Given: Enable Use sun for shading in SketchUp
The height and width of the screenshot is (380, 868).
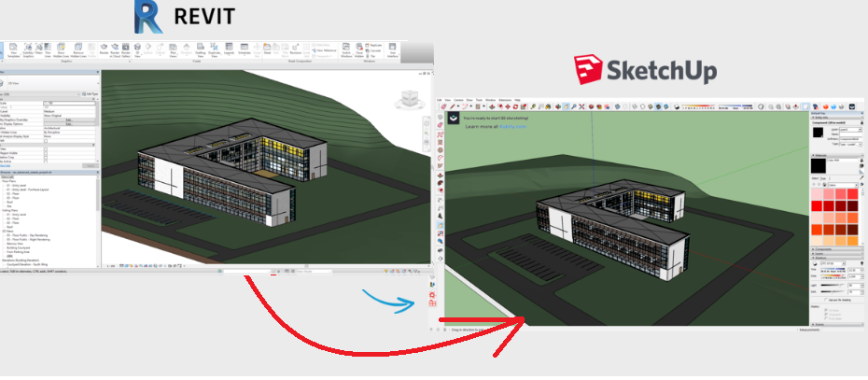Looking at the screenshot, I should click(826, 300).
